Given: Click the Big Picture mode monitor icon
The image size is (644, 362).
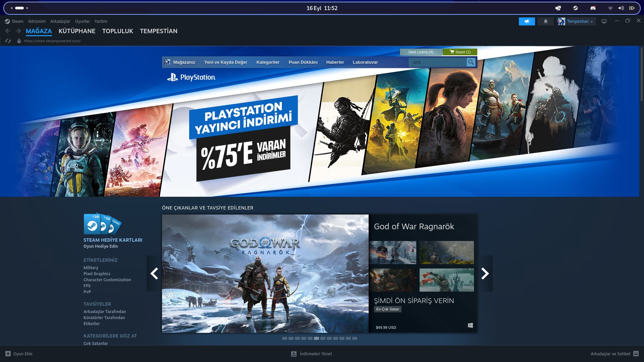Looking at the screenshot, I should [x=604, y=21].
